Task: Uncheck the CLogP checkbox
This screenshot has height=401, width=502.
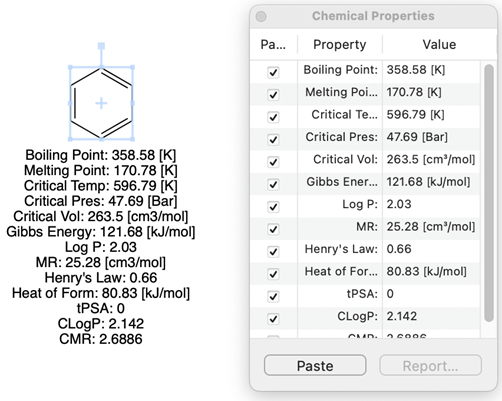Action: [273, 319]
